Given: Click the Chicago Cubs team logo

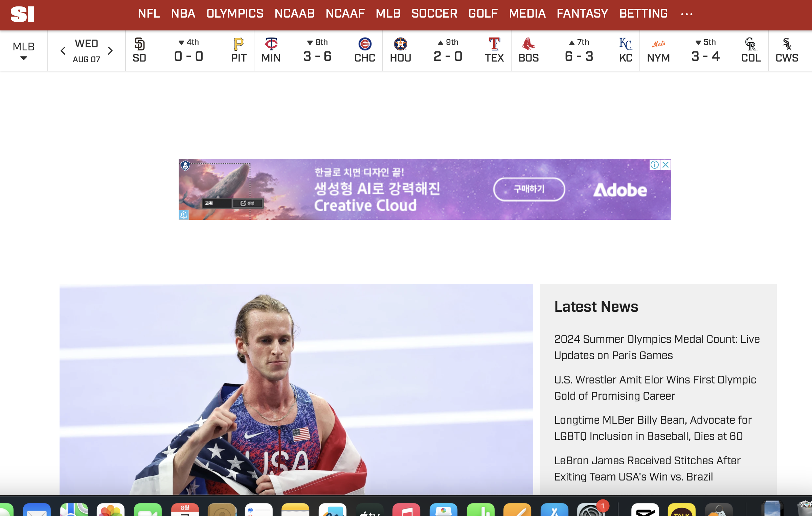Looking at the screenshot, I should pyautogui.click(x=365, y=44).
